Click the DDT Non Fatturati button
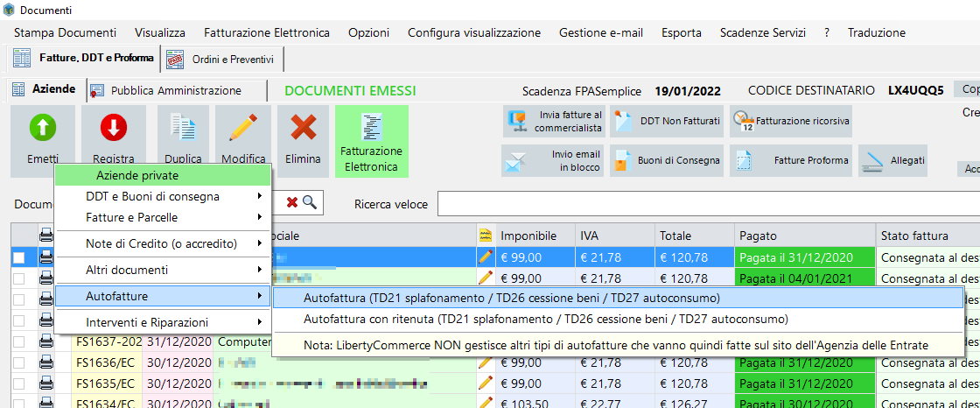The image size is (980, 408). pyautogui.click(x=667, y=121)
